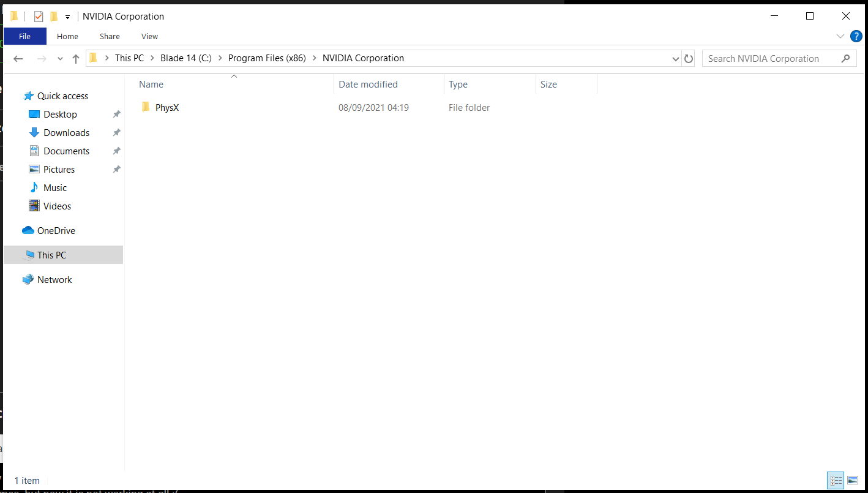Go back with the left arrow
The width and height of the screenshot is (868, 493).
click(x=18, y=59)
